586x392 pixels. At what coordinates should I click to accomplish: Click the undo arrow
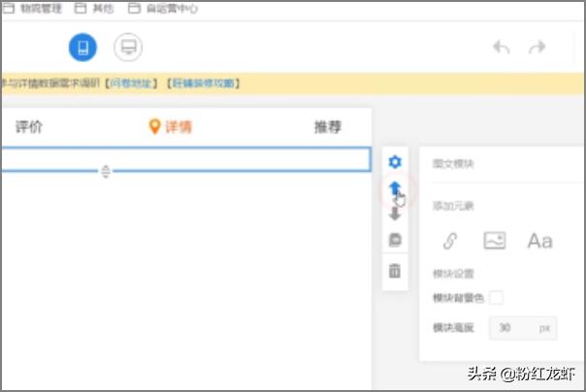point(502,48)
